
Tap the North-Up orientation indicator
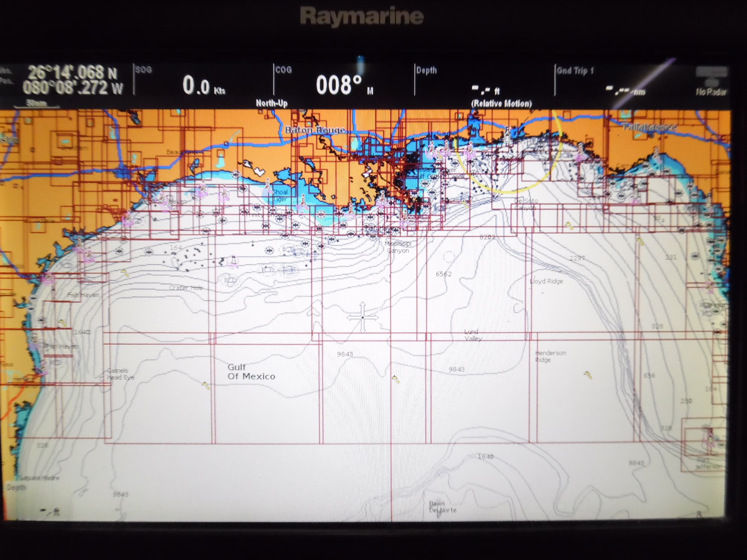click(271, 103)
